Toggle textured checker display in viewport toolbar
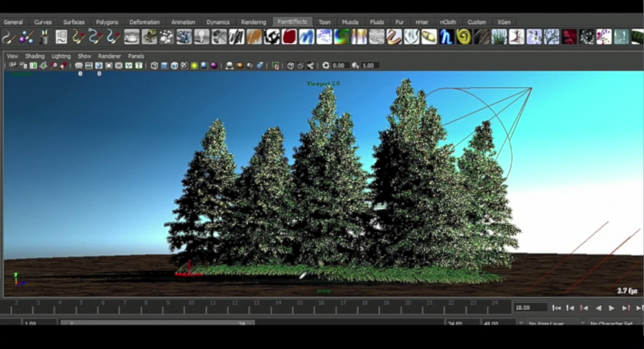Viewport: 644px width, 349px height. (184, 65)
